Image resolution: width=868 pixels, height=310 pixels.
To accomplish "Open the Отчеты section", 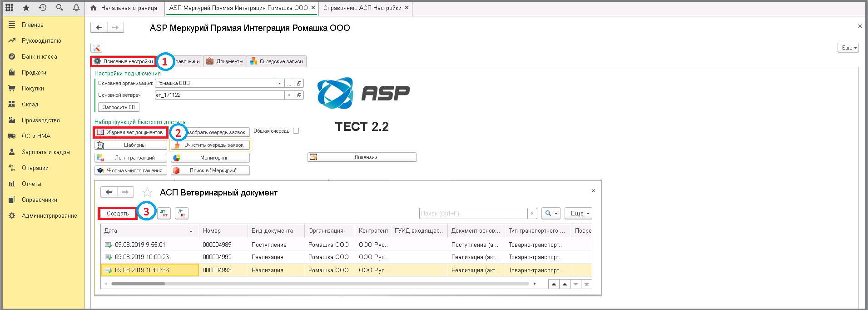I will click(31, 184).
